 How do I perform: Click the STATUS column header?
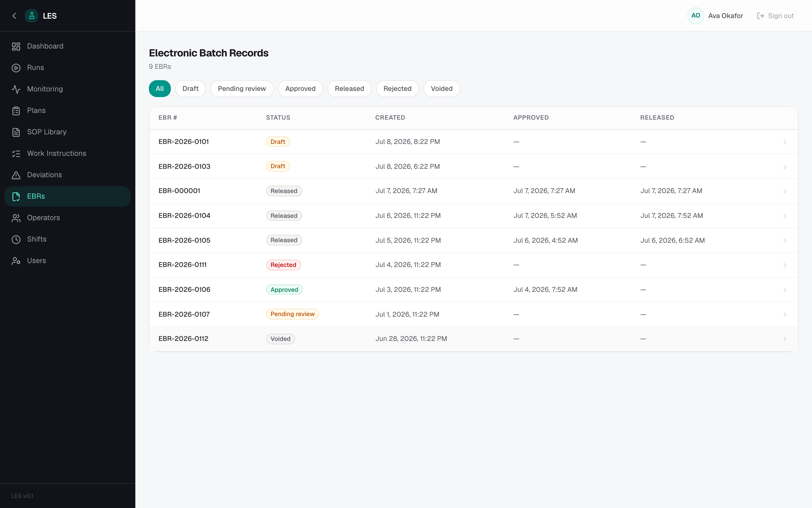click(278, 118)
